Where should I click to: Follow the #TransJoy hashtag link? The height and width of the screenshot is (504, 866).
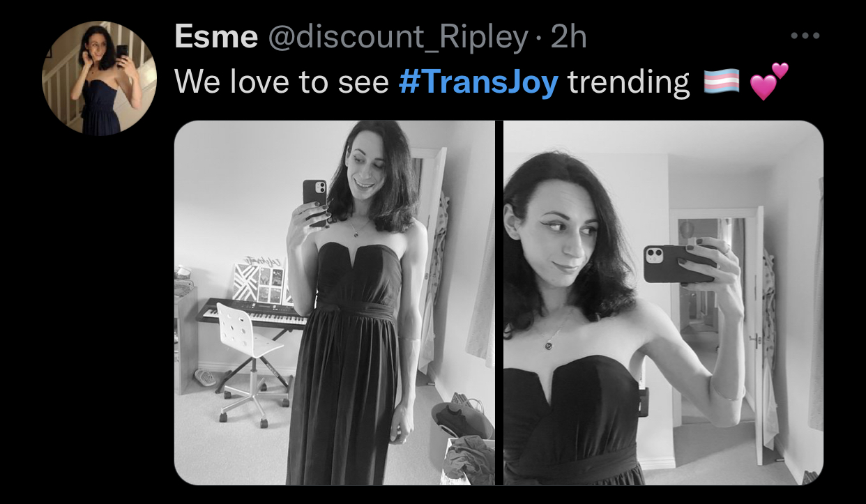[x=479, y=82]
